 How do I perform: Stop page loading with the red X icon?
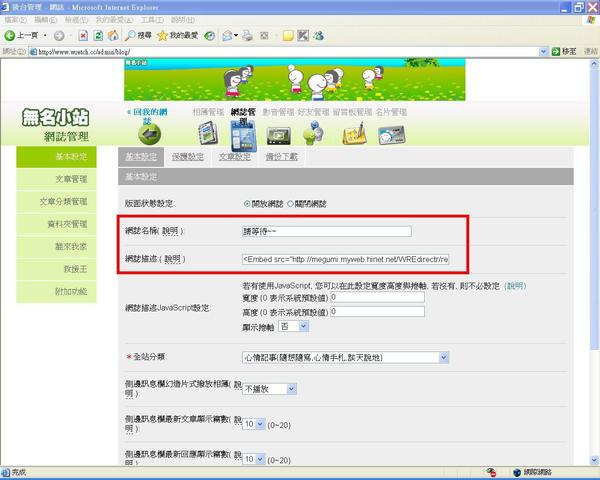(83, 36)
